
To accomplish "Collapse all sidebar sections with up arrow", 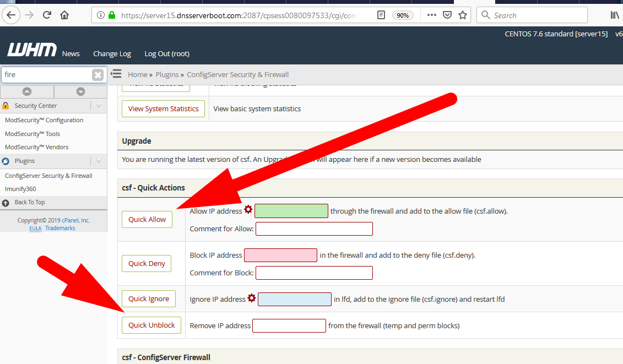I will [x=26, y=91].
